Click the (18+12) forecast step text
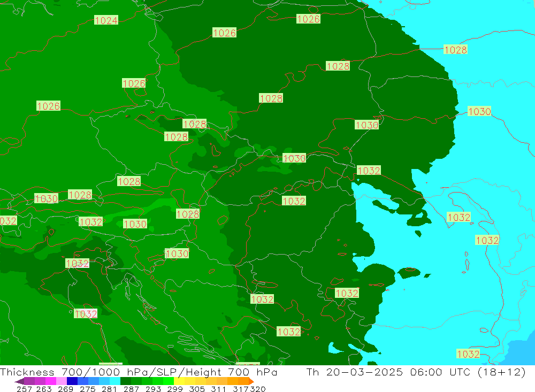 pos(502,372)
